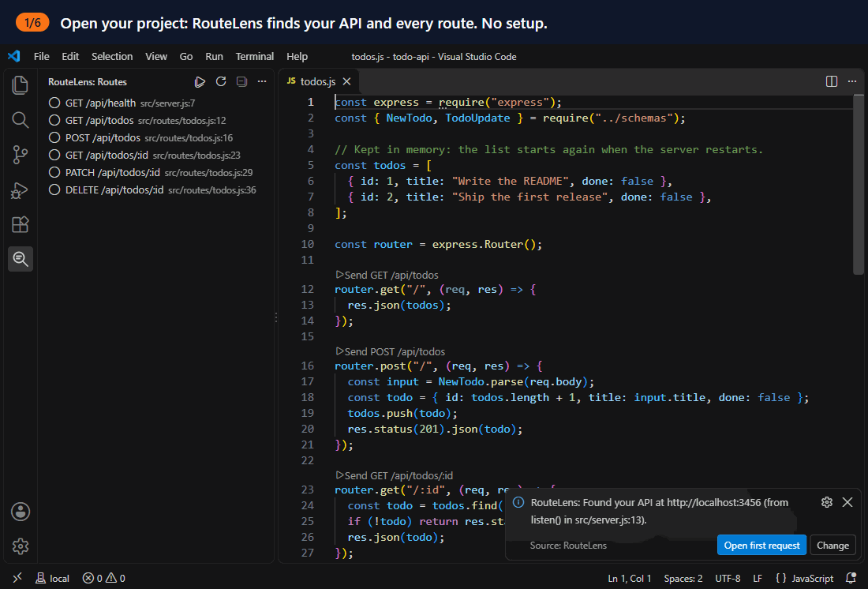Click Send GET /api/todos/:id code lens
Image resolution: width=868 pixels, height=589 pixels.
click(394, 475)
